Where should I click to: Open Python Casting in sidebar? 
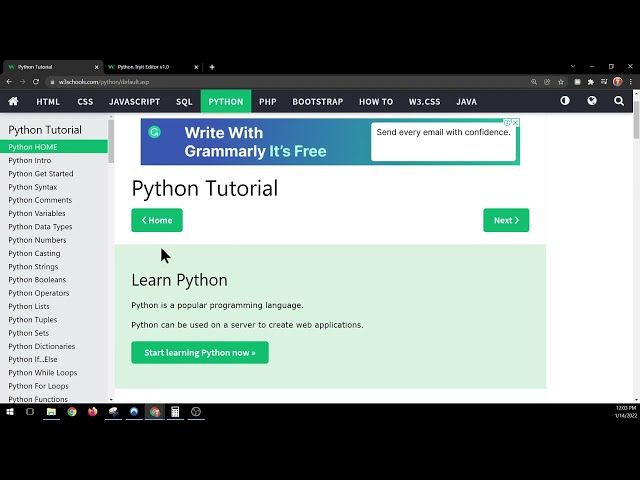(34, 253)
